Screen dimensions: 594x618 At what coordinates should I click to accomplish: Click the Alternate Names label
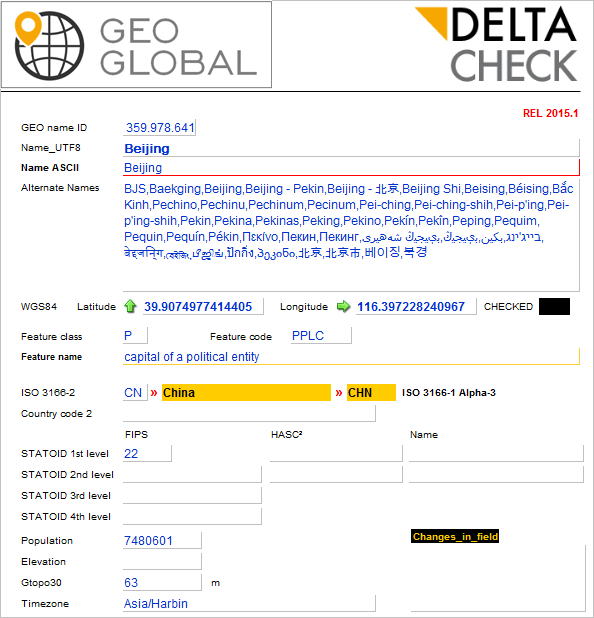tap(60, 188)
